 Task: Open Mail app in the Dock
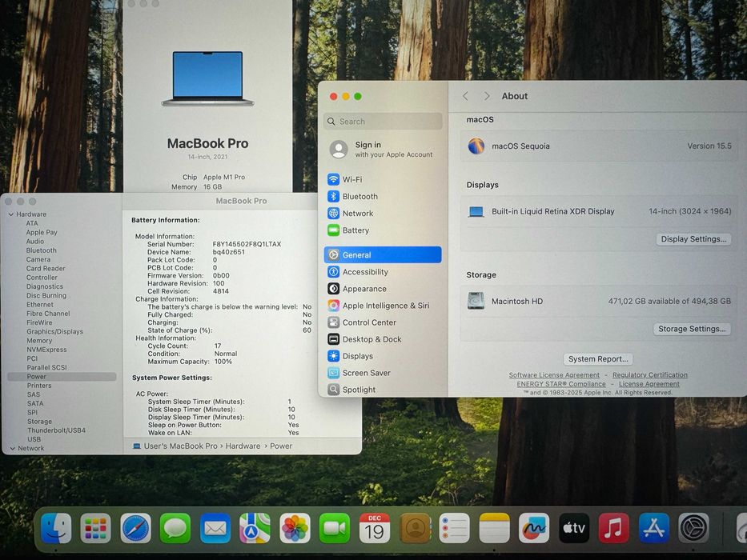pyautogui.click(x=215, y=528)
